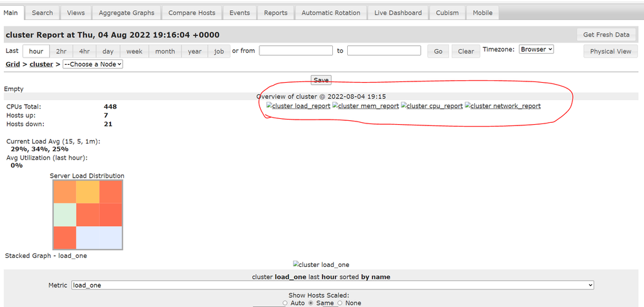644x307 pixels.
Task: Open the Timezone Browser dropdown
Action: click(536, 49)
